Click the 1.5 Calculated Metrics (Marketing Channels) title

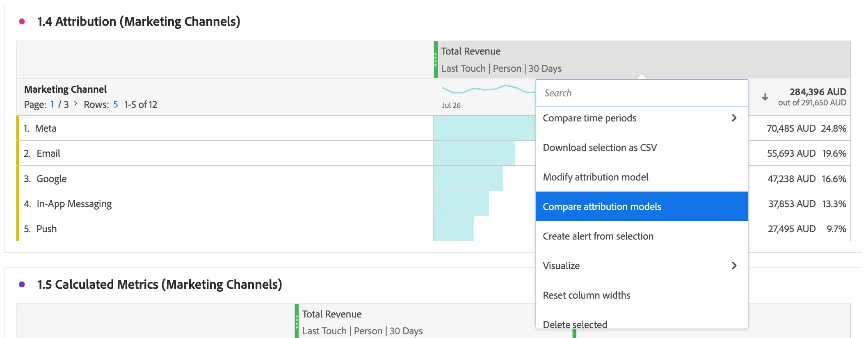click(x=160, y=284)
